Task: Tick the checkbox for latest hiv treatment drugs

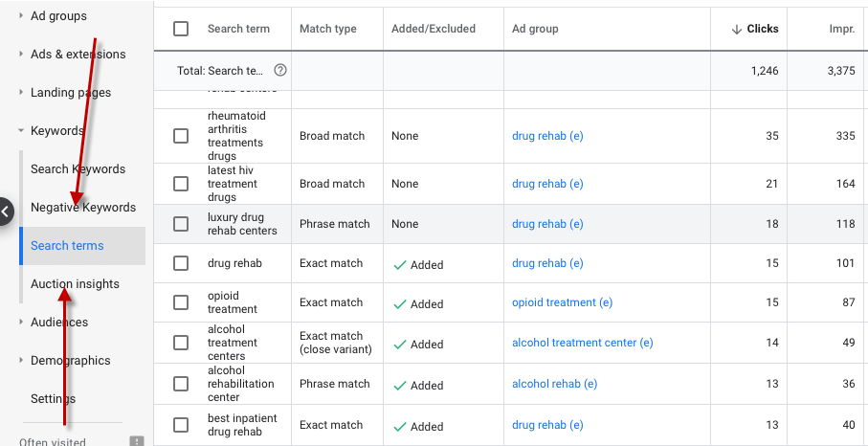Action: tap(181, 184)
